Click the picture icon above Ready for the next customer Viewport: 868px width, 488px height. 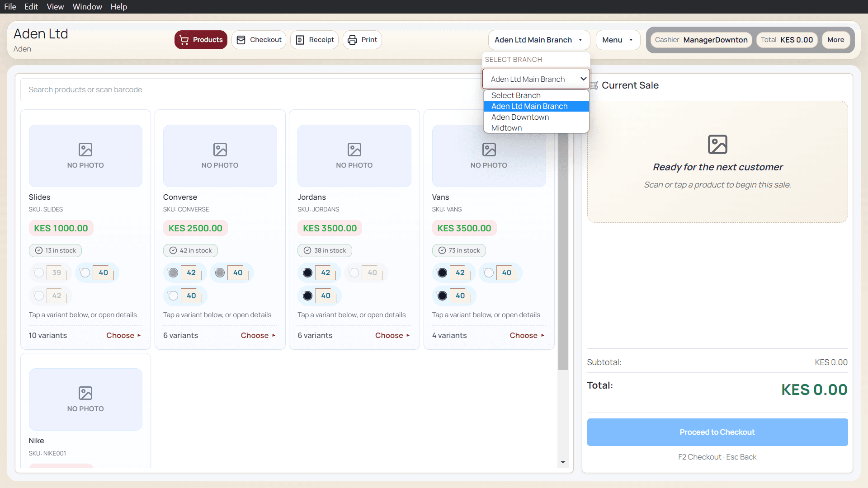click(x=717, y=145)
